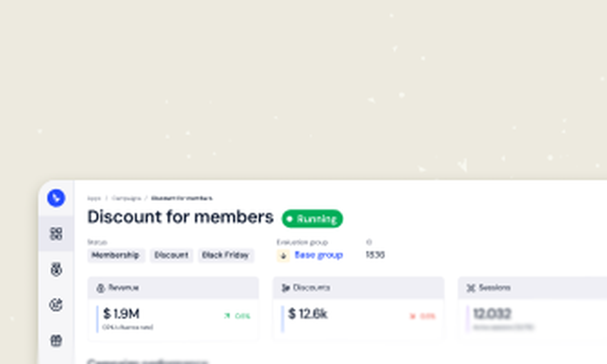The height and width of the screenshot is (364, 607).
Task: Click the green Running status badge
Action: click(x=312, y=219)
